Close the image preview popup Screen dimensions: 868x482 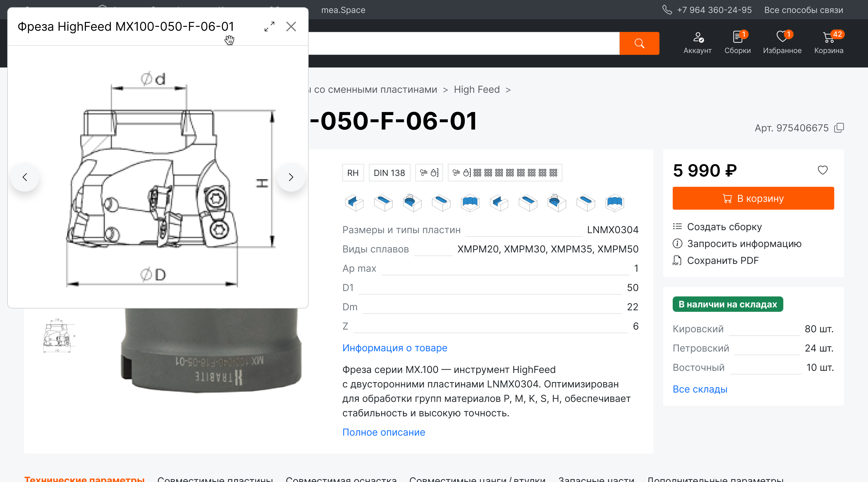pos(291,27)
